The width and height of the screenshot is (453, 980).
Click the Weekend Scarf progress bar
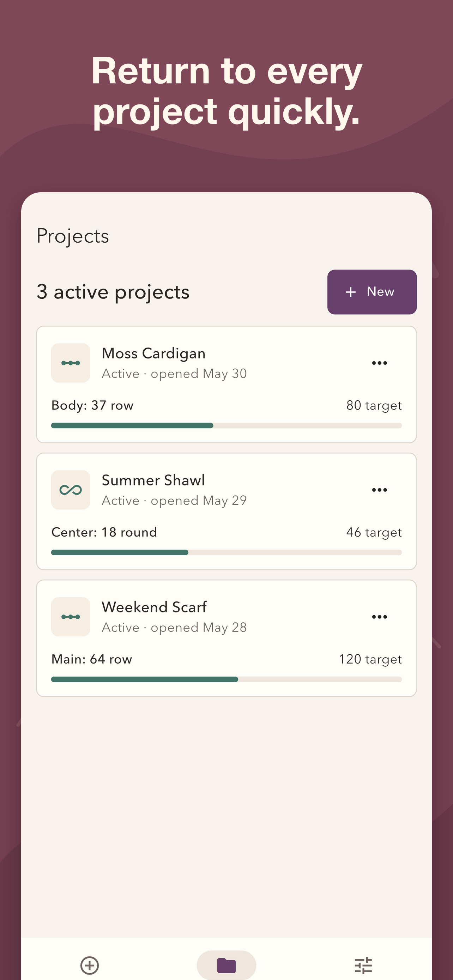[226, 679]
